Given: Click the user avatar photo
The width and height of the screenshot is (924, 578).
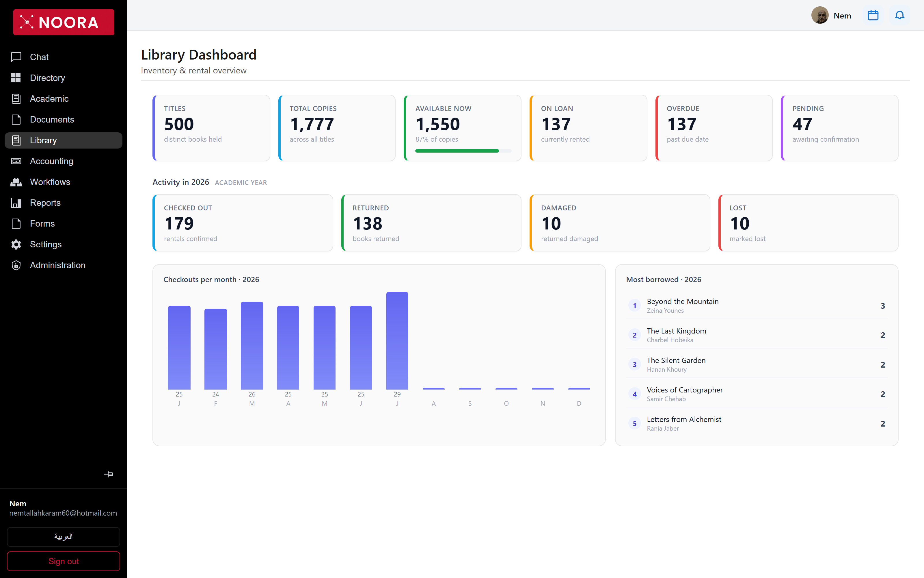Looking at the screenshot, I should coord(820,15).
